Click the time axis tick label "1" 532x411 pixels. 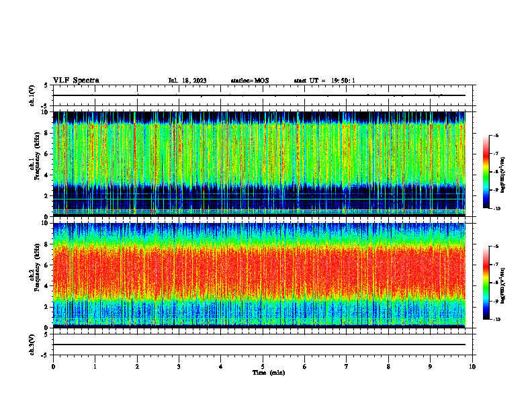[x=95, y=367]
